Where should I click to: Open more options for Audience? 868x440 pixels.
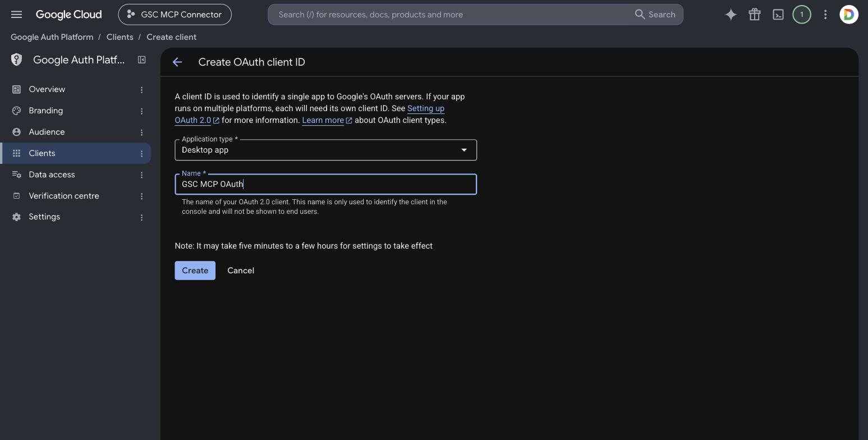coord(141,132)
